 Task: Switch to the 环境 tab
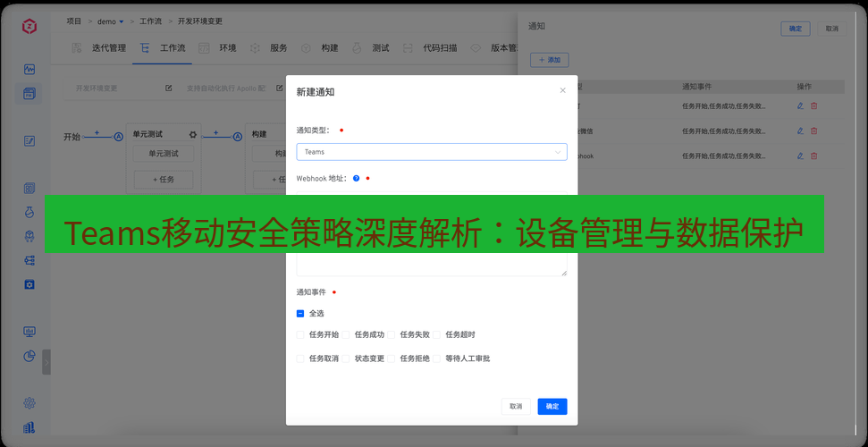point(217,48)
